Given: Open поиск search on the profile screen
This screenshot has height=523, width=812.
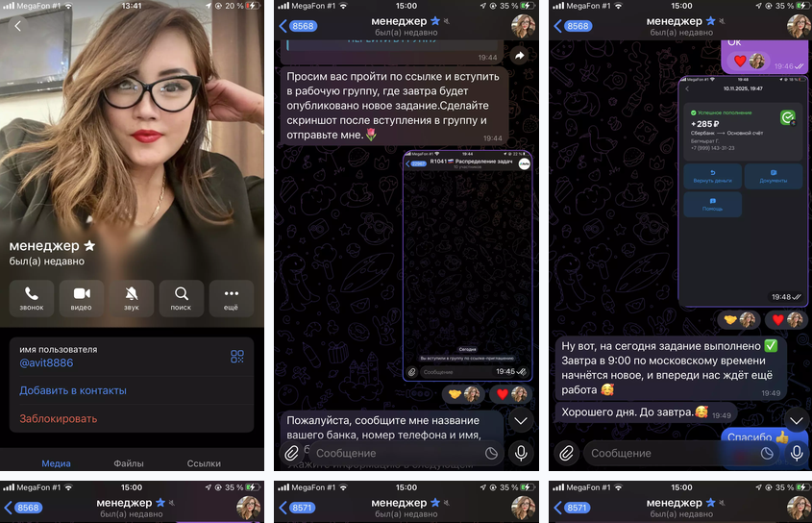Looking at the screenshot, I should click(182, 298).
